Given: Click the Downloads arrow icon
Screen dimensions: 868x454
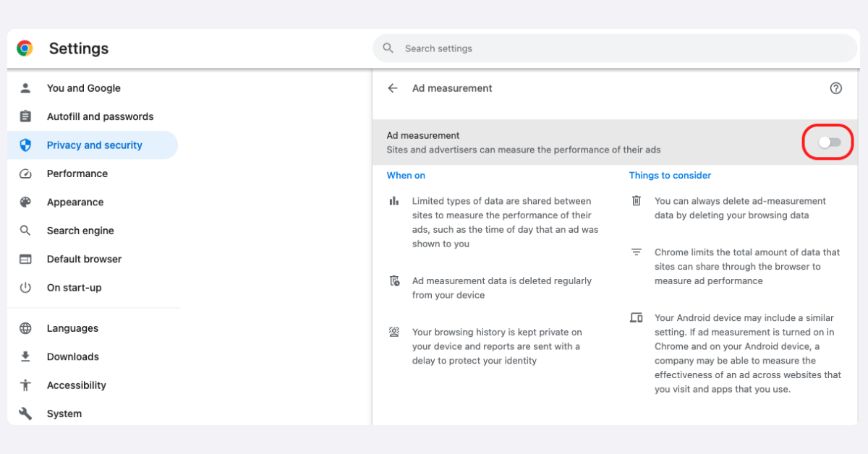Looking at the screenshot, I should [26, 356].
